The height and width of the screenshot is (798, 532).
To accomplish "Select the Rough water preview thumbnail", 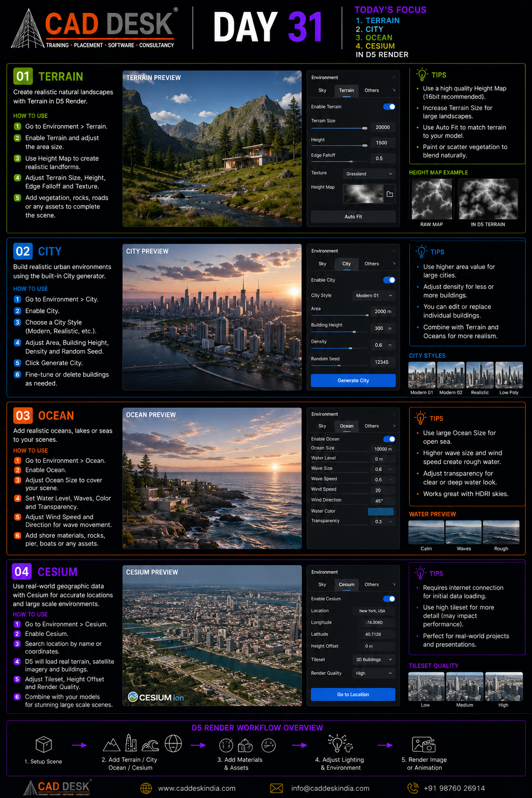I will [501, 533].
